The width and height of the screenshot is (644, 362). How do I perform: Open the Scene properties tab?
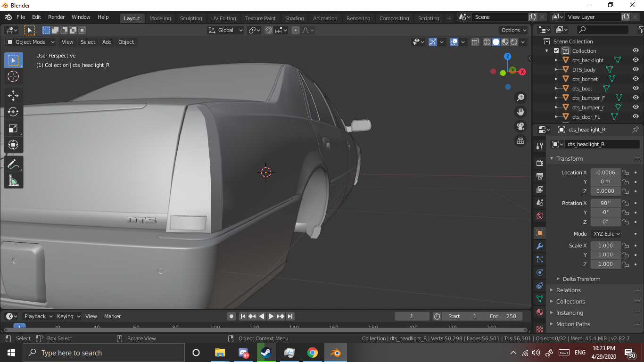click(x=540, y=203)
